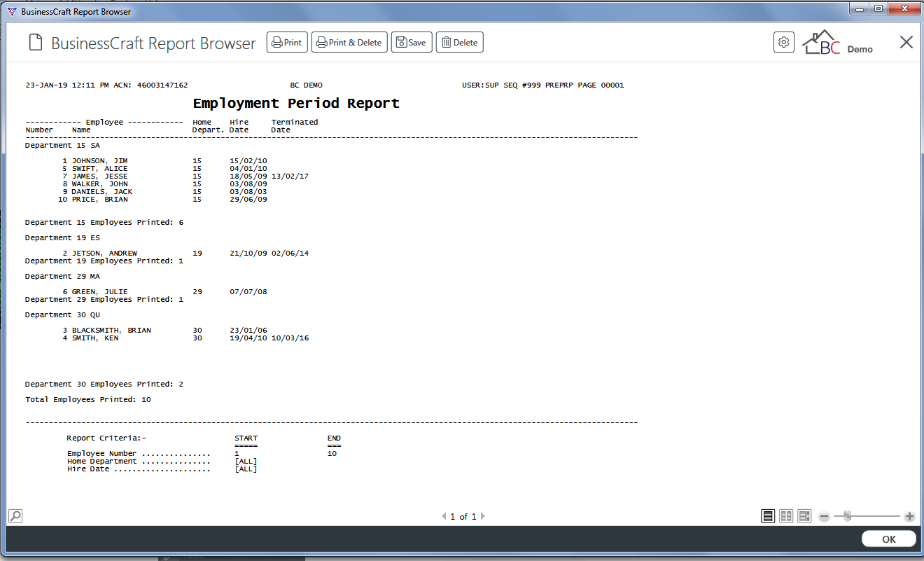Open settings via the gear icon
Viewport: 924px width, 561px height.
point(784,42)
